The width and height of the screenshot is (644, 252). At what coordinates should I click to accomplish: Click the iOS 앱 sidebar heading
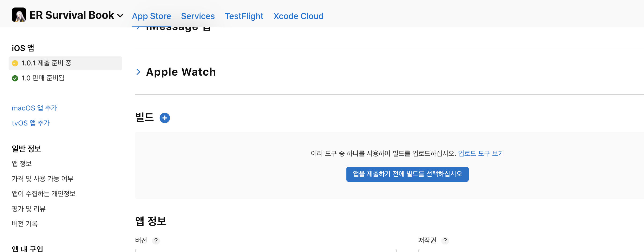[x=23, y=48]
